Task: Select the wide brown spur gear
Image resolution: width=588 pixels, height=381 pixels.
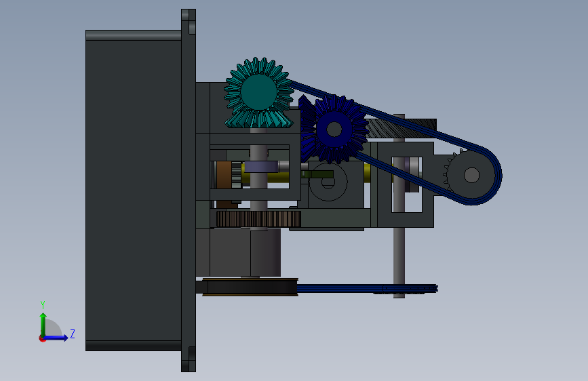Action: [259, 218]
